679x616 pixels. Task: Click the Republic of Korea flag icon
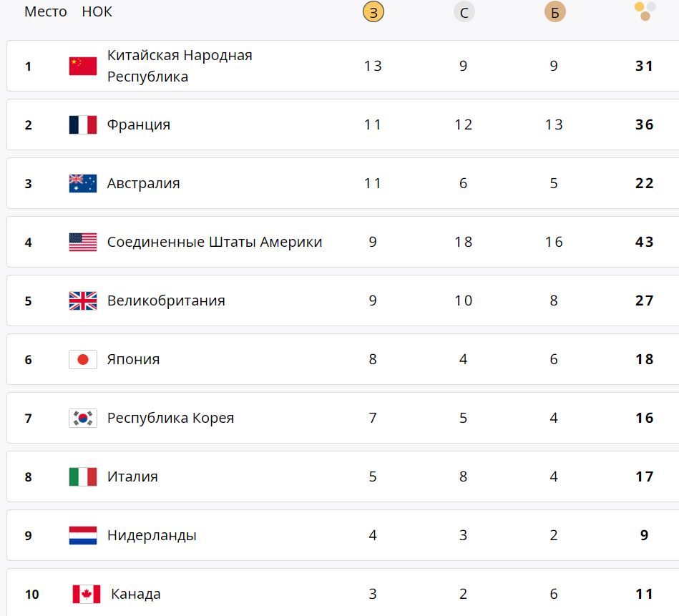(x=83, y=418)
